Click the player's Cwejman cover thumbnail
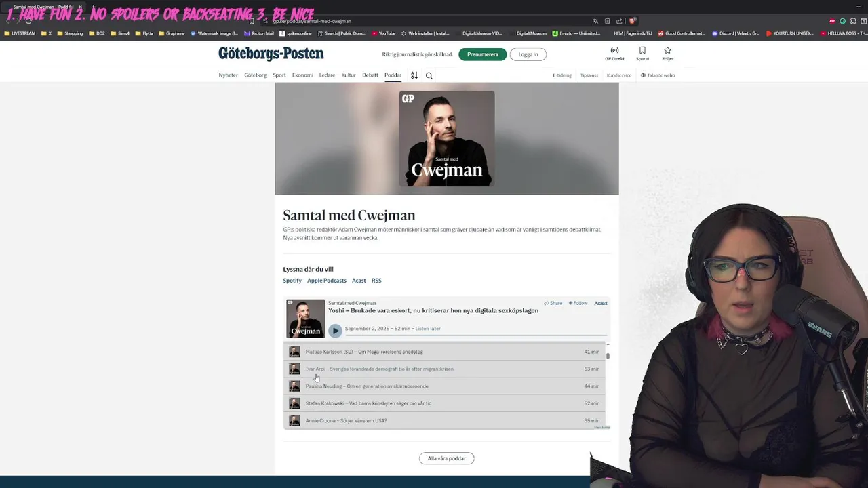868x488 pixels. click(305, 318)
